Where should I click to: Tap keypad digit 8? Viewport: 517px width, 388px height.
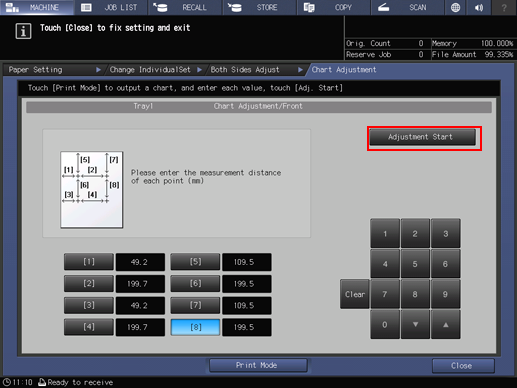[415, 294]
